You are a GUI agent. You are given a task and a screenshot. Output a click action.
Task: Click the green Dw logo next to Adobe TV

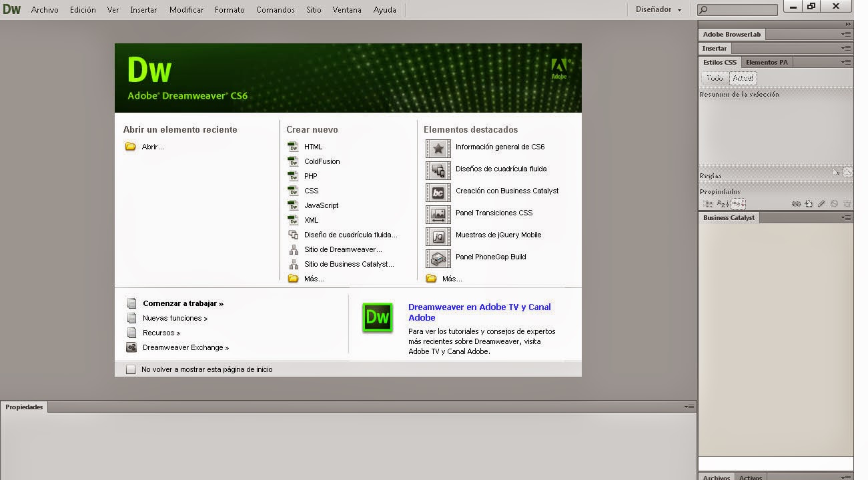click(378, 318)
